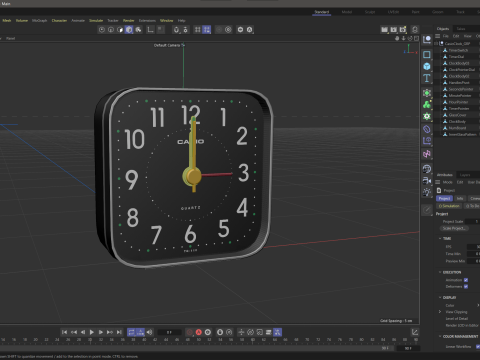Open the purple deformer icon

tap(427, 129)
